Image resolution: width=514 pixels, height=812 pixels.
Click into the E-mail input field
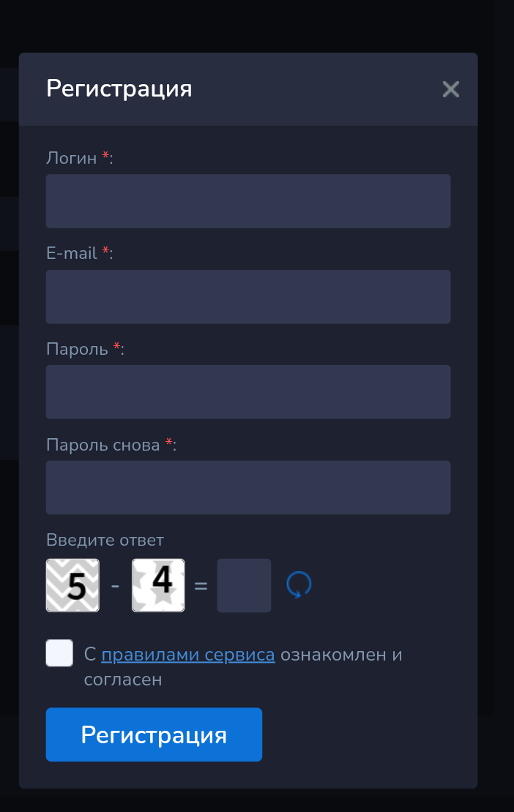pyautogui.click(x=247, y=297)
